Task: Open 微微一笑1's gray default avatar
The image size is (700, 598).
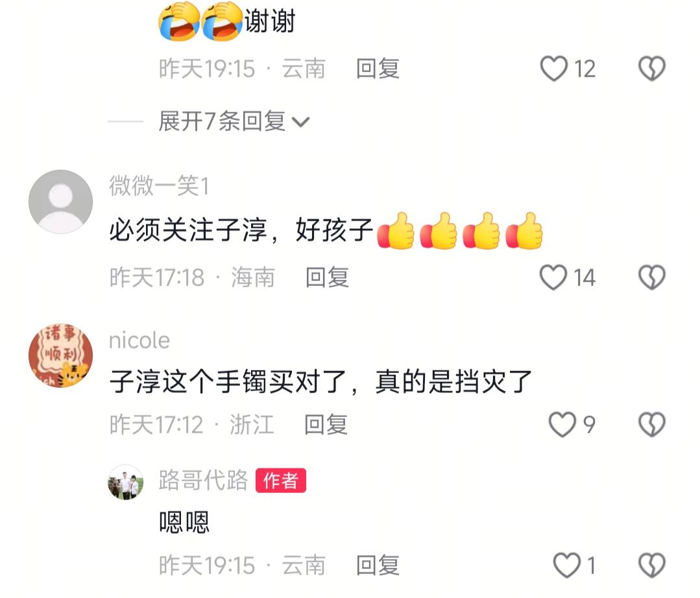Action: pos(61,202)
